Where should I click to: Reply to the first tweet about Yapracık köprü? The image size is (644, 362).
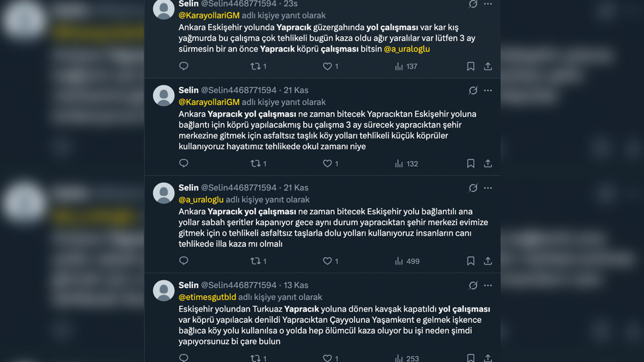[x=184, y=67]
